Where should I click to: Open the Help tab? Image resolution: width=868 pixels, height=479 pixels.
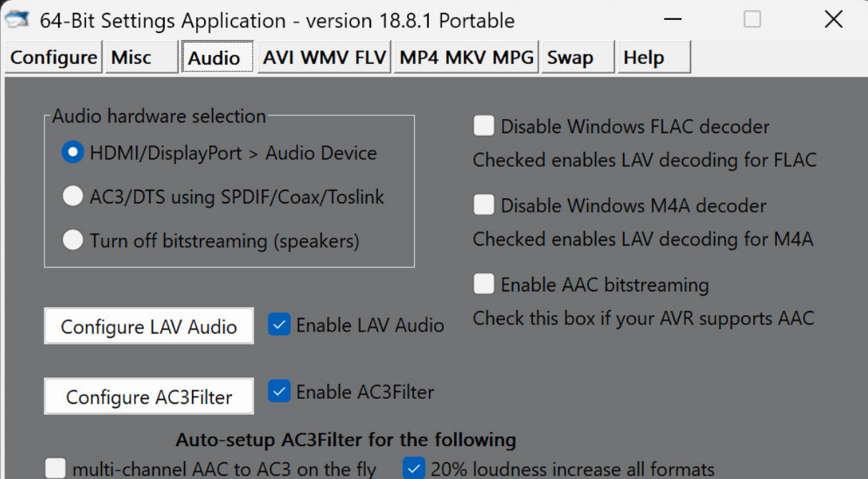click(x=655, y=57)
